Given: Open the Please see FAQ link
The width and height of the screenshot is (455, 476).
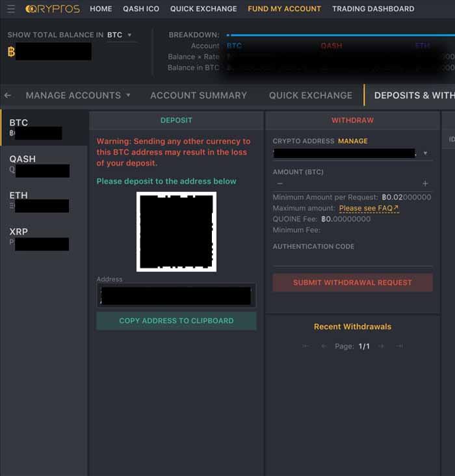Looking at the screenshot, I should point(369,208).
